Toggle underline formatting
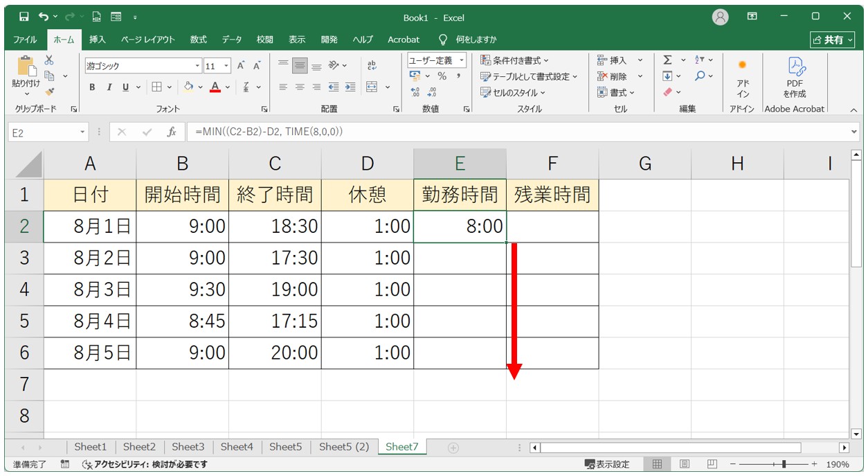Screen dimensions: 868x476 click(125, 87)
